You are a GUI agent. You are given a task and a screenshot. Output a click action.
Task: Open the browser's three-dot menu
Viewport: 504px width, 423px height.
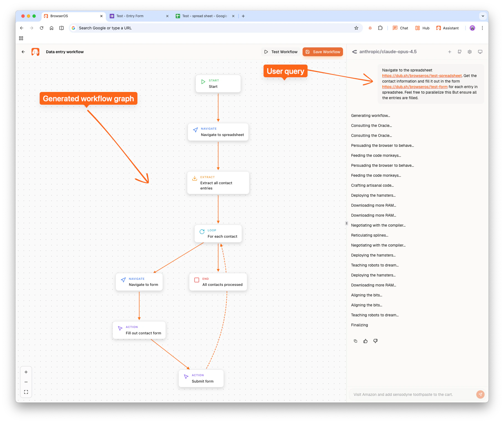[x=482, y=28]
